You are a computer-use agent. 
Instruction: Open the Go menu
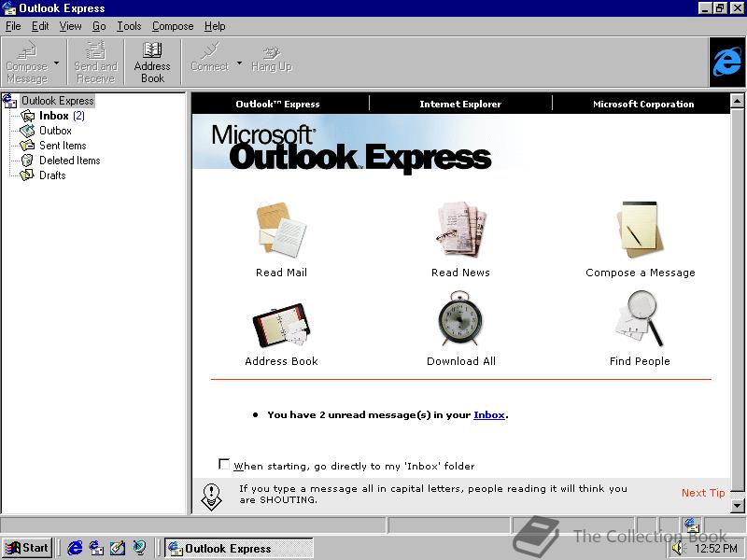click(x=99, y=26)
